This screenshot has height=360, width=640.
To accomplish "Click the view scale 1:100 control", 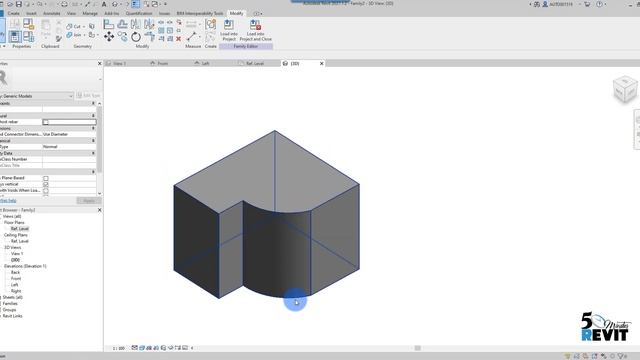I will click(118, 348).
